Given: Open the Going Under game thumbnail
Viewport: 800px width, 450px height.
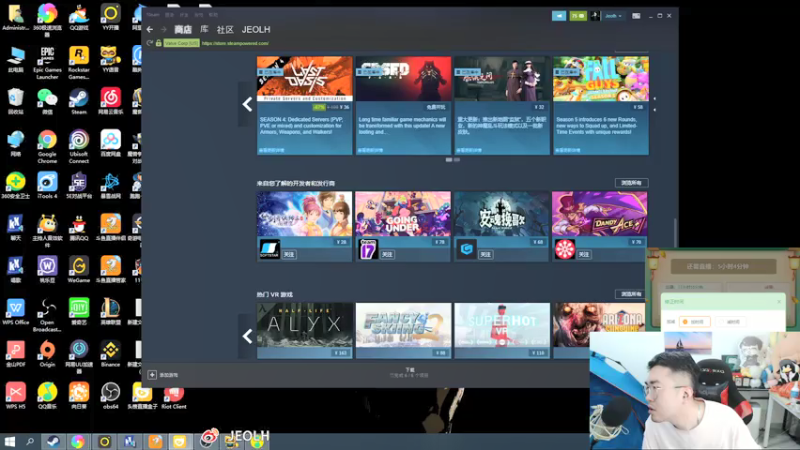Looking at the screenshot, I should pos(403,214).
